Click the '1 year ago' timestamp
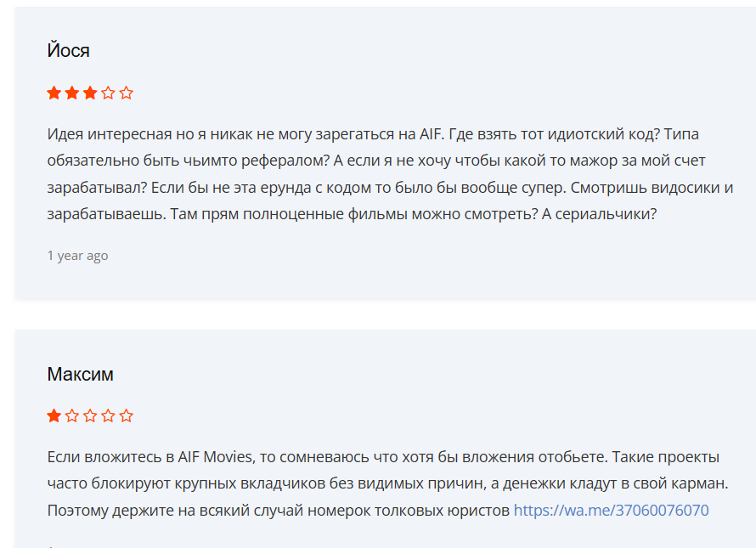 click(x=77, y=255)
